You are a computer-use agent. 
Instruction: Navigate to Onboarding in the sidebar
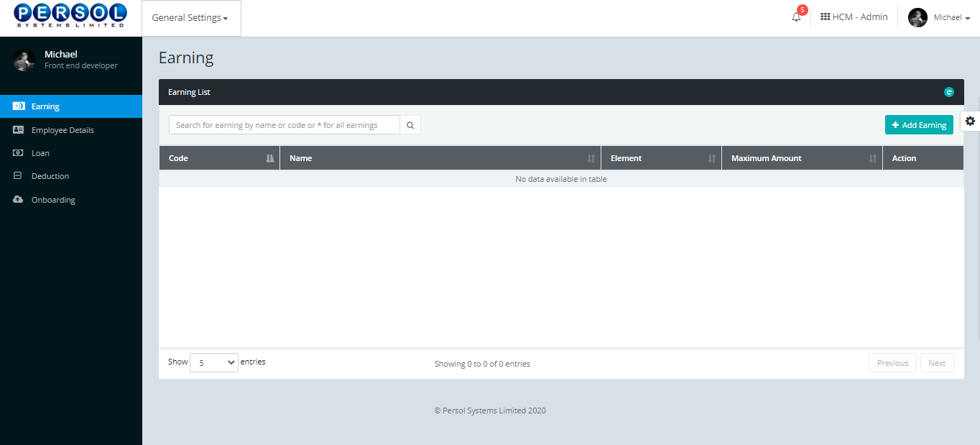(x=71, y=200)
